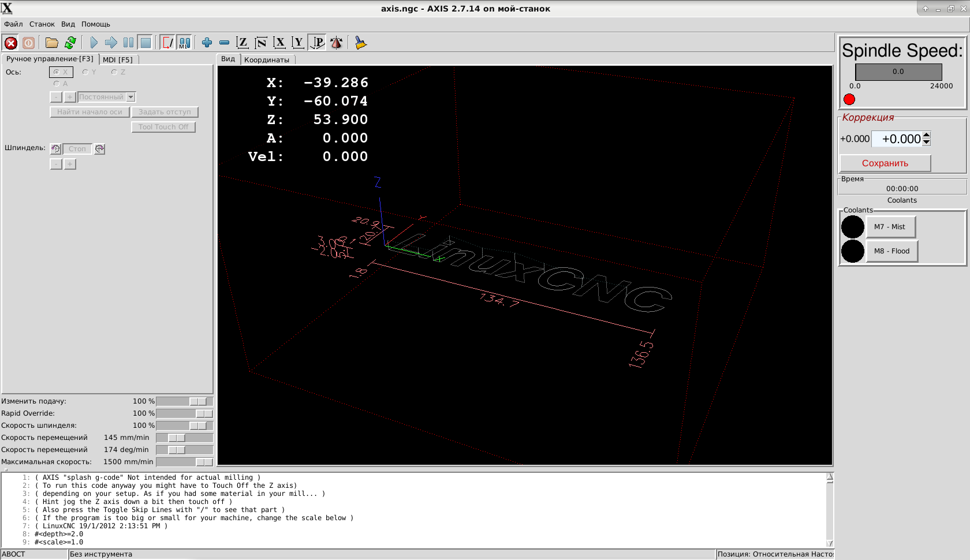Click the 'Без инструмента' status bar entry
The image size is (970, 560).
click(x=101, y=554)
